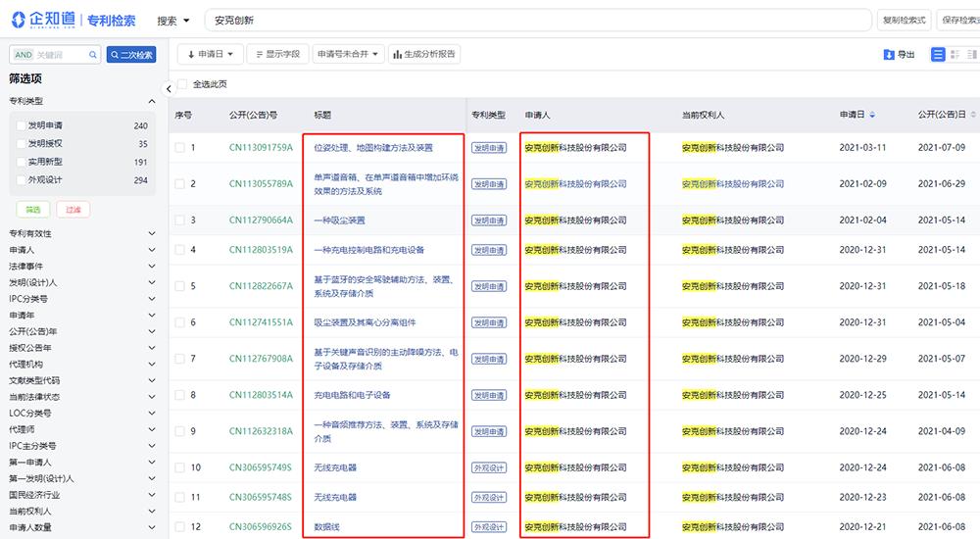Check the 全选此页 checkbox
Screen dimensions: 980x539
(182, 84)
